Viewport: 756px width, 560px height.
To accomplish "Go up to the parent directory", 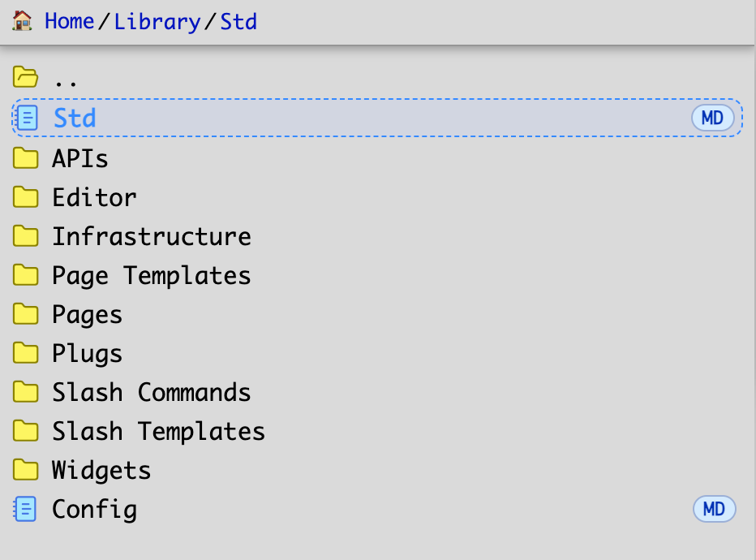I will pos(65,80).
